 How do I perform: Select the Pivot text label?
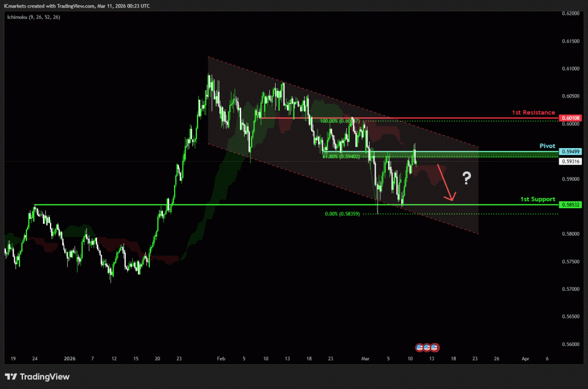point(547,146)
